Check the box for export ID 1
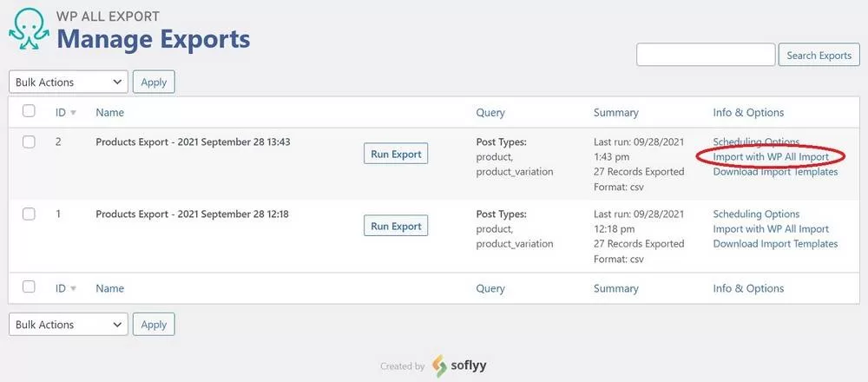The width and height of the screenshot is (868, 382). pyautogui.click(x=29, y=214)
